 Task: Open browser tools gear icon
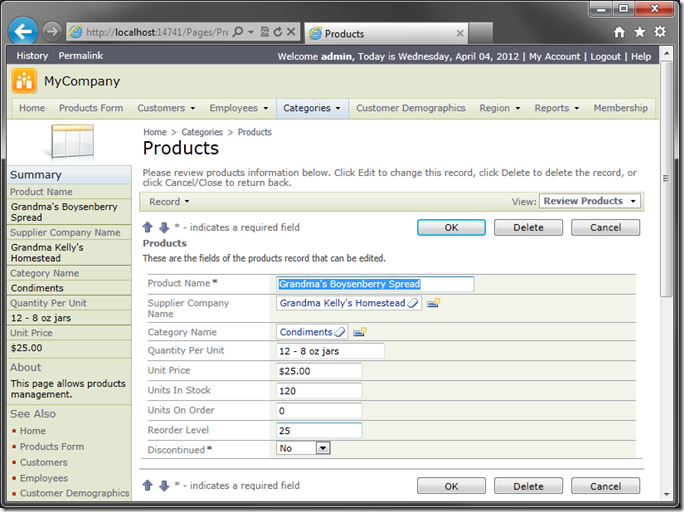coord(660,32)
